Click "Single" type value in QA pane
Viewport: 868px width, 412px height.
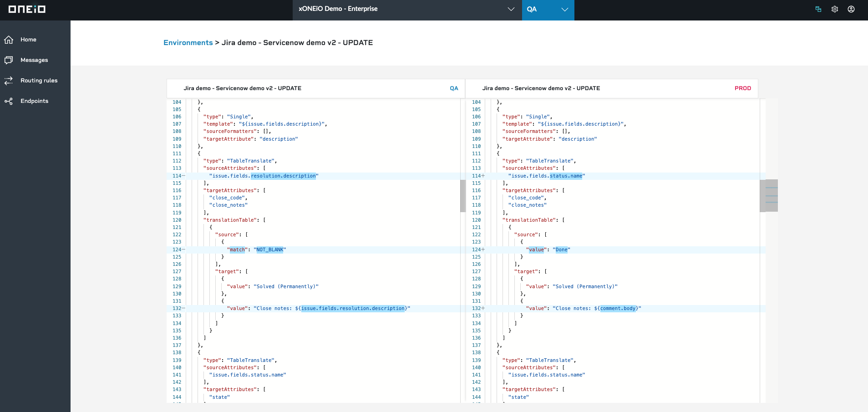(x=239, y=117)
